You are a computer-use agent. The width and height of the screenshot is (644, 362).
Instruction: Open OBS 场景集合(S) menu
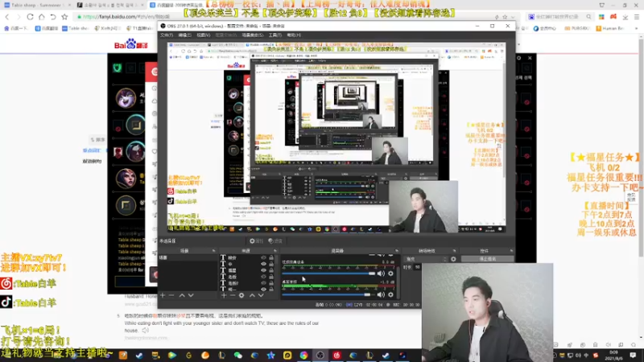253,35
